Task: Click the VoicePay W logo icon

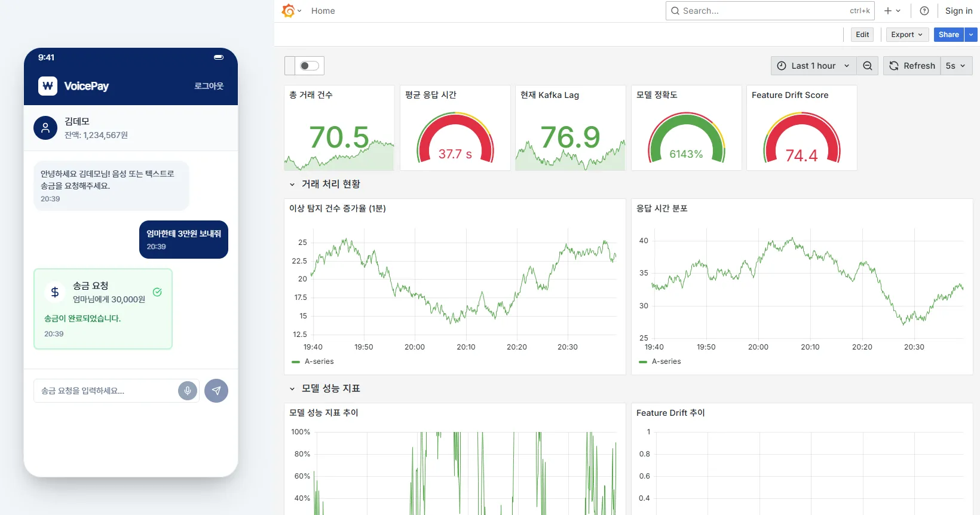Action: (48, 86)
